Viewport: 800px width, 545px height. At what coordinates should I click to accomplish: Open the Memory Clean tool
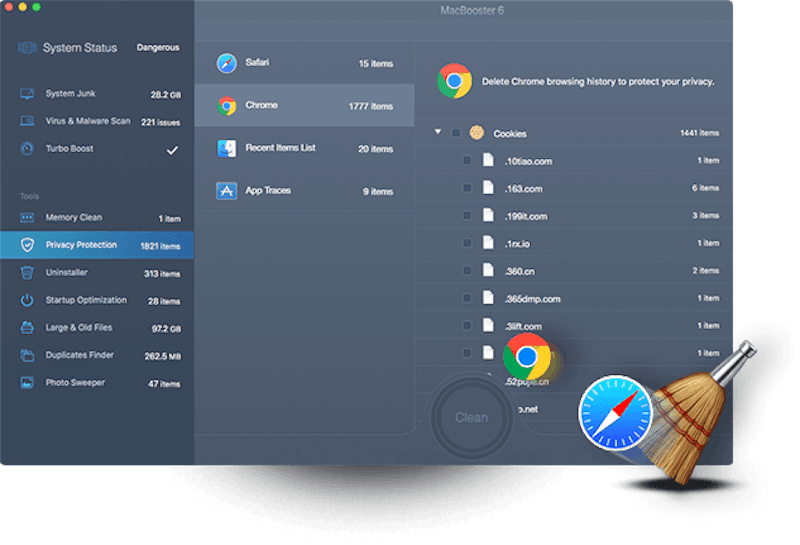[x=97, y=218]
